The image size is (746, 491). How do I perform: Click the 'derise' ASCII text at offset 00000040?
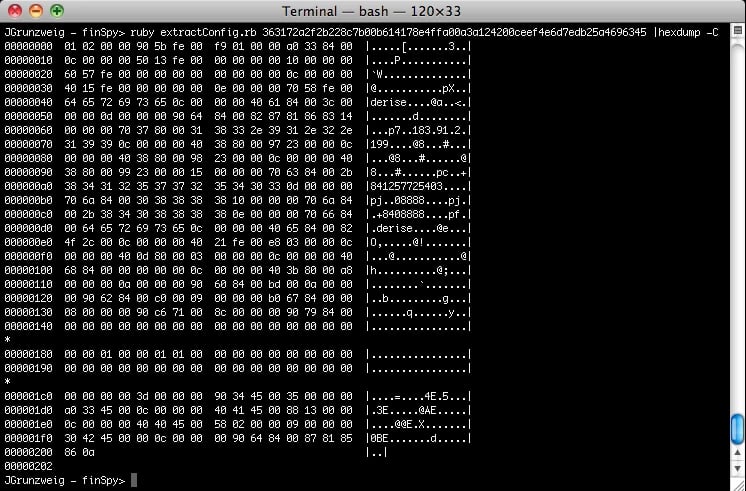point(388,101)
